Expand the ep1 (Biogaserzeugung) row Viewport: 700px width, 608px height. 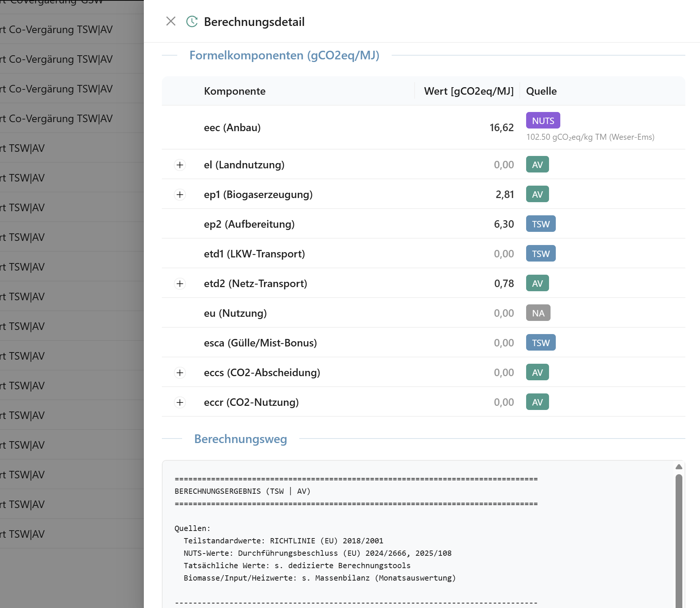tap(180, 195)
